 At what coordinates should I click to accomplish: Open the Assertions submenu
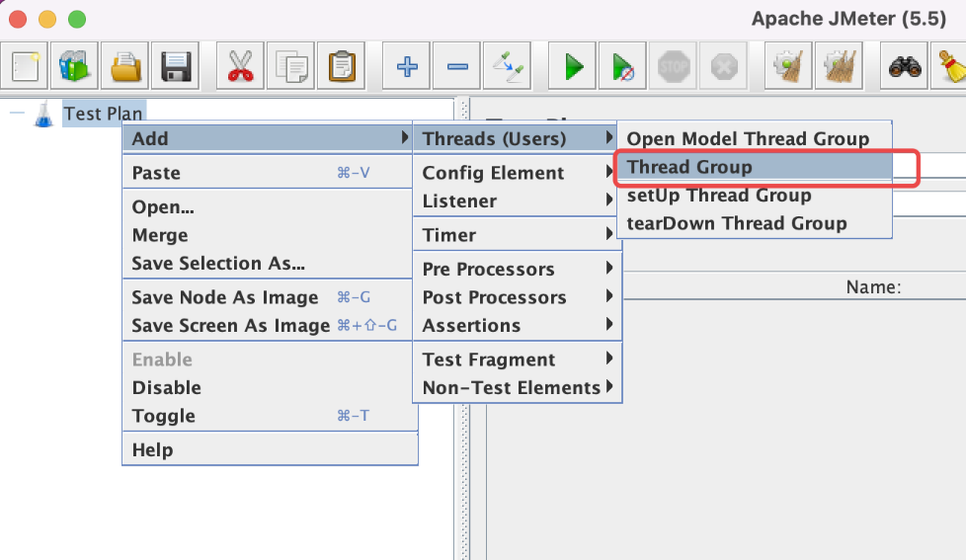pos(471,326)
